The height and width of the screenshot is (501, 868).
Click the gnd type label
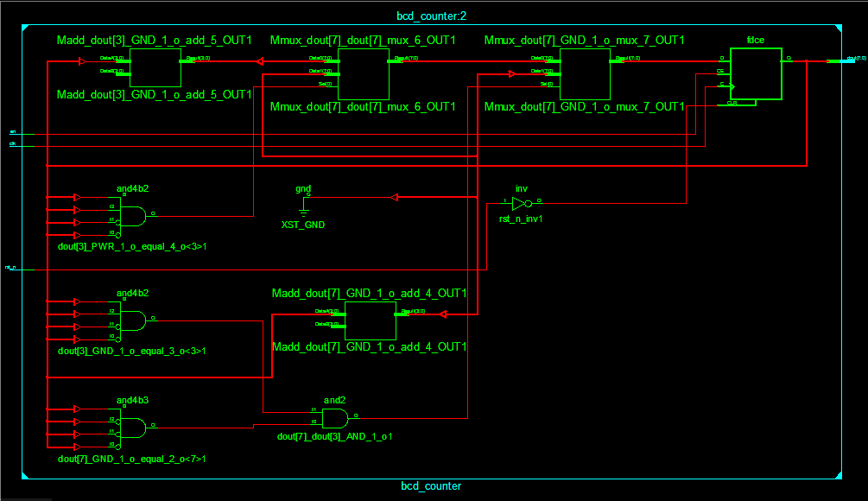click(303, 189)
